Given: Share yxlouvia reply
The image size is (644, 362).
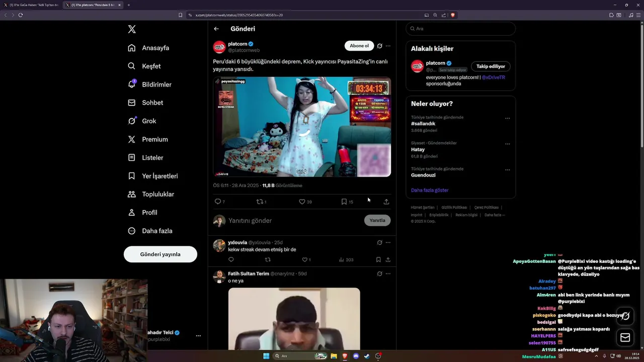Looking at the screenshot, I should (388, 260).
